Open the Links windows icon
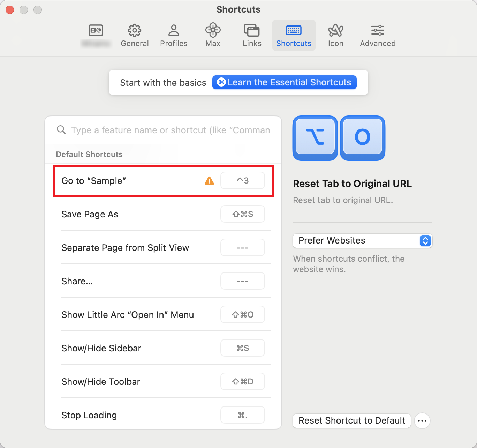The width and height of the screenshot is (477, 448). point(252,31)
